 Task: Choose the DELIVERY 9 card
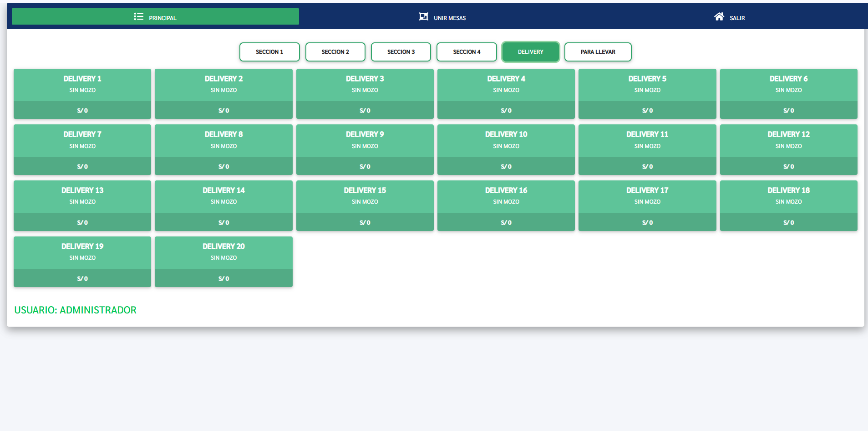tap(365, 150)
